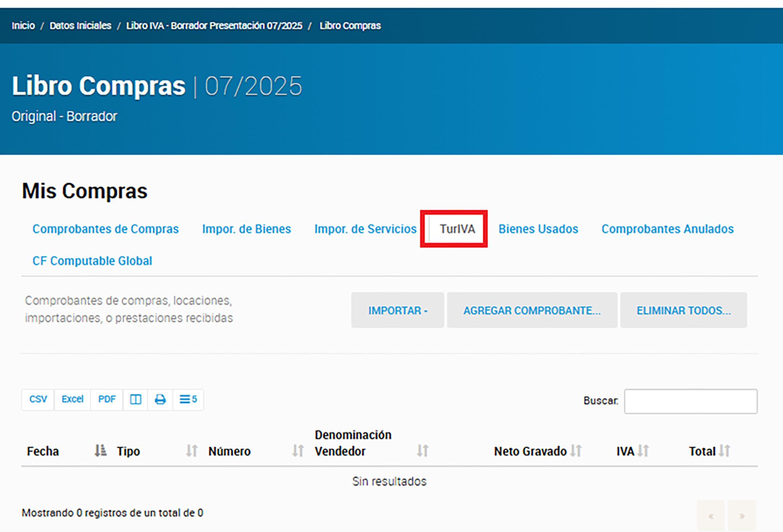Image resolution: width=783 pixels, height=532 pixels.
Task: Go to Datos Iniciales breadcrumb
Action: pyautogui.click(x=80, y=26)
